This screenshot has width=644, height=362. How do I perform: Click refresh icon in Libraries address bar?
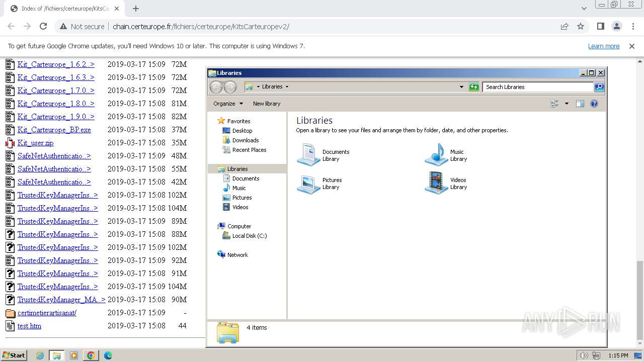474,87
